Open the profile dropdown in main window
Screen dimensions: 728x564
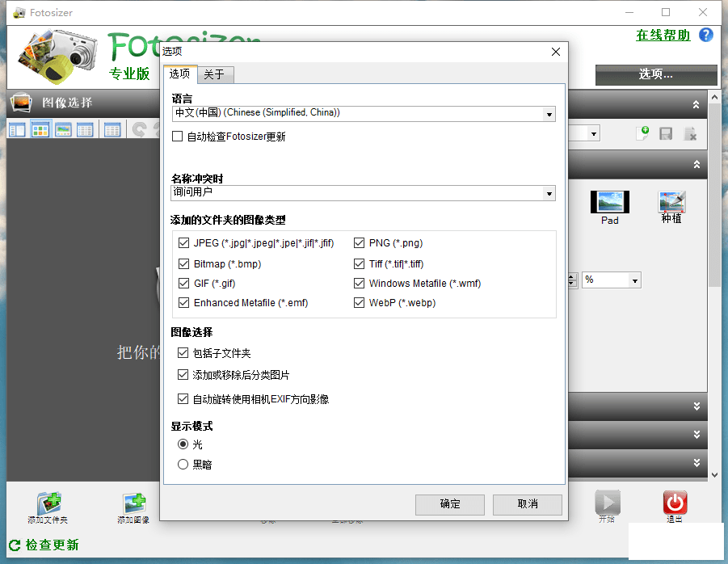pyautogui.click(x=594, y=133)
